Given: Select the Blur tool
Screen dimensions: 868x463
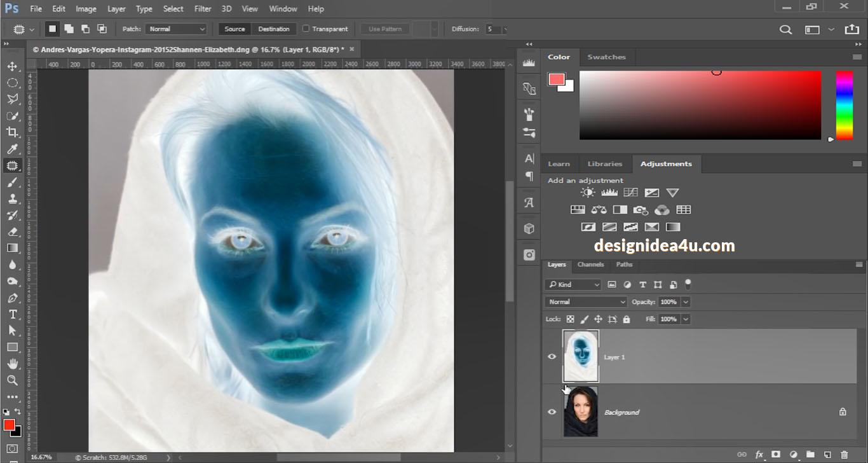Looking at the screenshot, I should point(12,265).
